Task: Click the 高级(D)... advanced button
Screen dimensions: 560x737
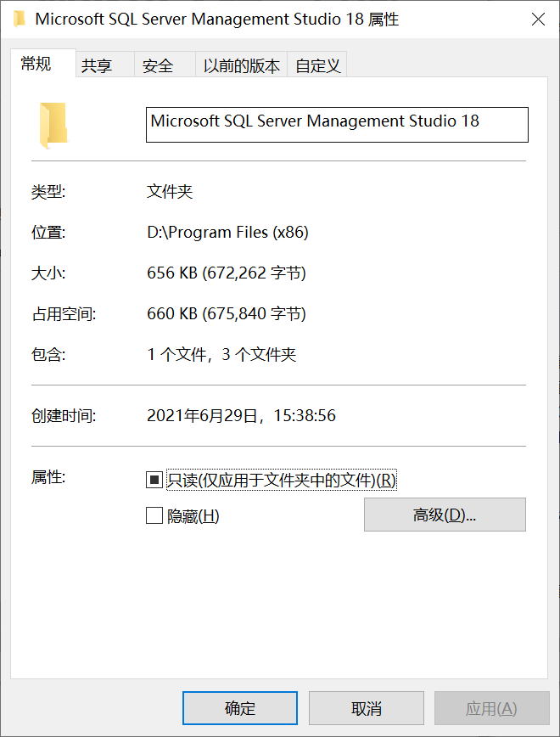Action: pyautogui.click(x=445, y=515)
